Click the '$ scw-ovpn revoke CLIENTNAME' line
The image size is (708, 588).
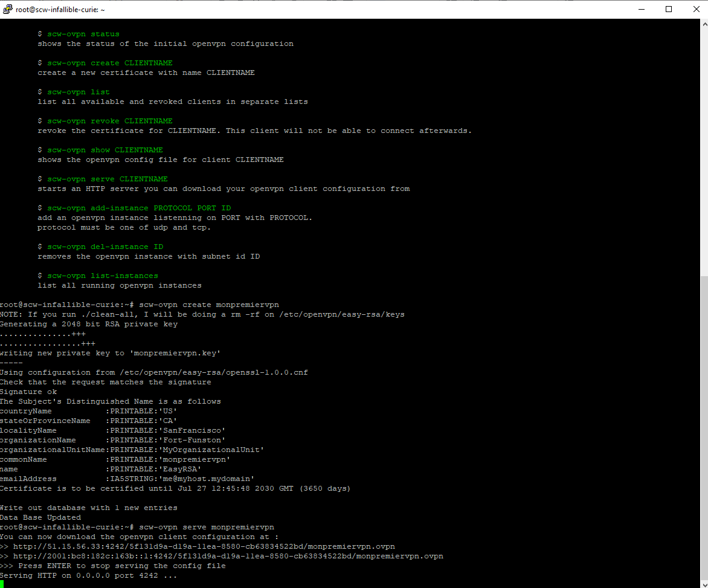[x=105, y=121]
